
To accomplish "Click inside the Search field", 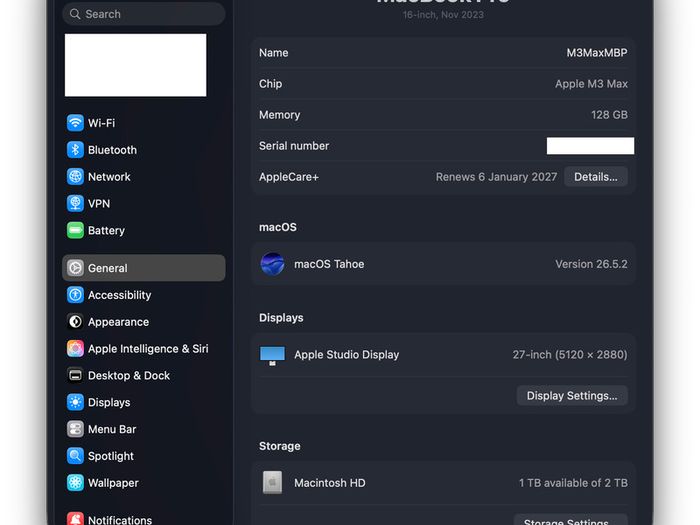I will [144, 14].
